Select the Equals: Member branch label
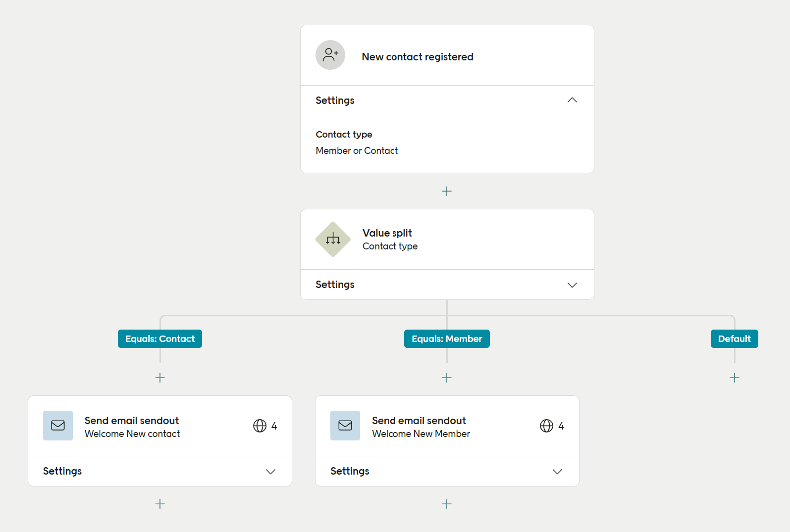 tap(447, 339)
